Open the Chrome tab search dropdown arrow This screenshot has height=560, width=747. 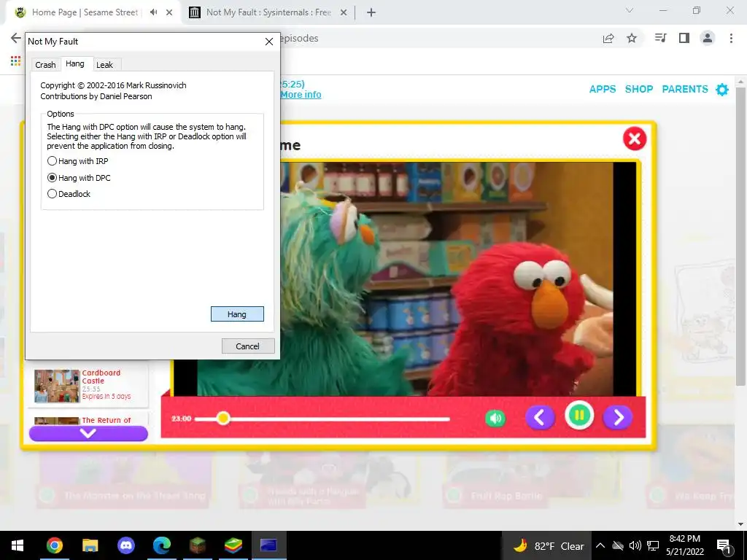[630, 10]
